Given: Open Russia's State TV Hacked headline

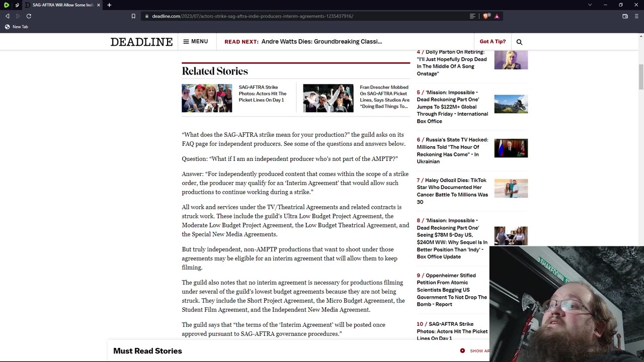Looking at the screenshot, I should pyautogui.click(x=452, y=150).
